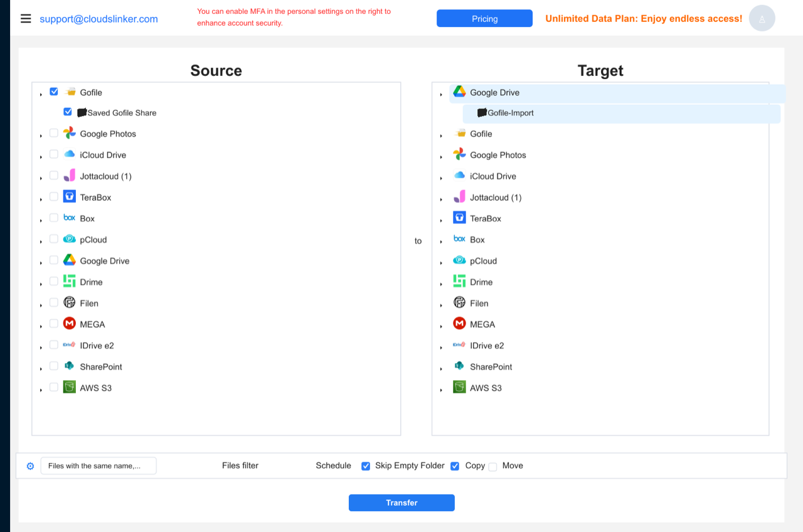The width and height of the screenshot is (803, 532).
Task: Click the Jottacloud icon in Source
Action: pos(70,176)
